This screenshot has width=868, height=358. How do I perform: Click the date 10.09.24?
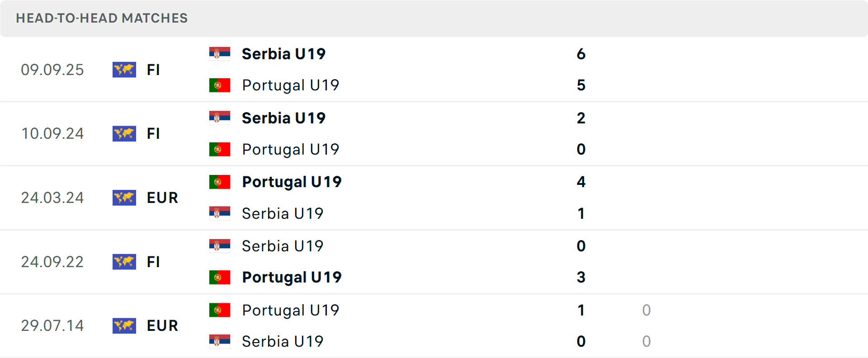point(52,133)
